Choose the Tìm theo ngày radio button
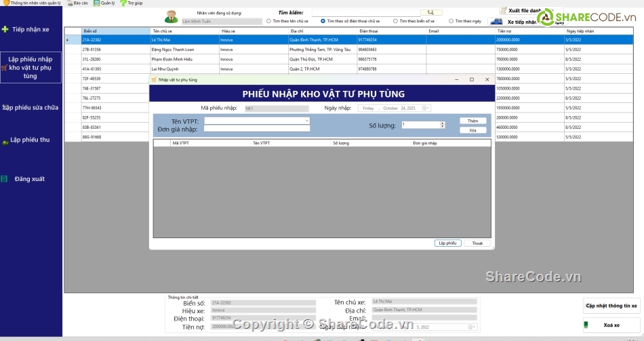644x341 pixels. pyautogui.click(x=451, y=21)
